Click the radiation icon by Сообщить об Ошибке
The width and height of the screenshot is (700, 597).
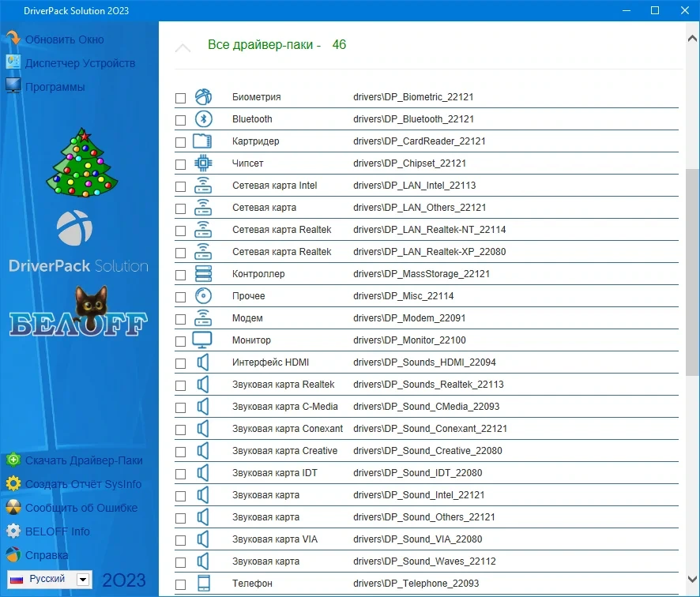(x=14, y=507)
